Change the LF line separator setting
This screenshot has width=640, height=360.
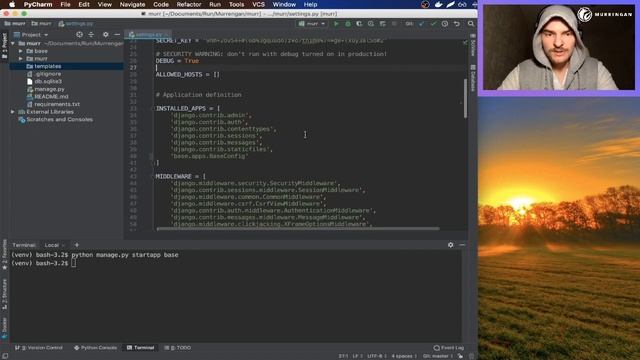[357, 356]
